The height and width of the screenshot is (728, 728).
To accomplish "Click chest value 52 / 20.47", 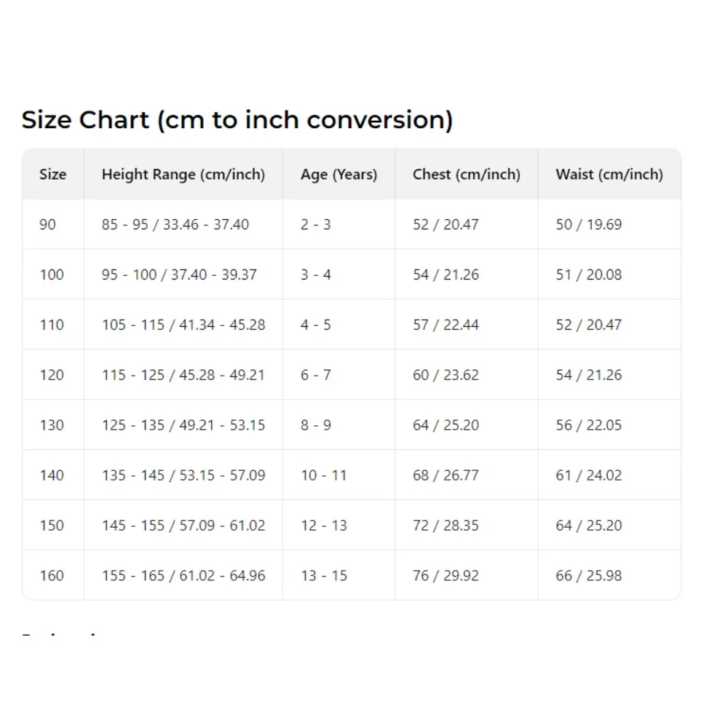I will pyautogui.click(x=446, y=225).
